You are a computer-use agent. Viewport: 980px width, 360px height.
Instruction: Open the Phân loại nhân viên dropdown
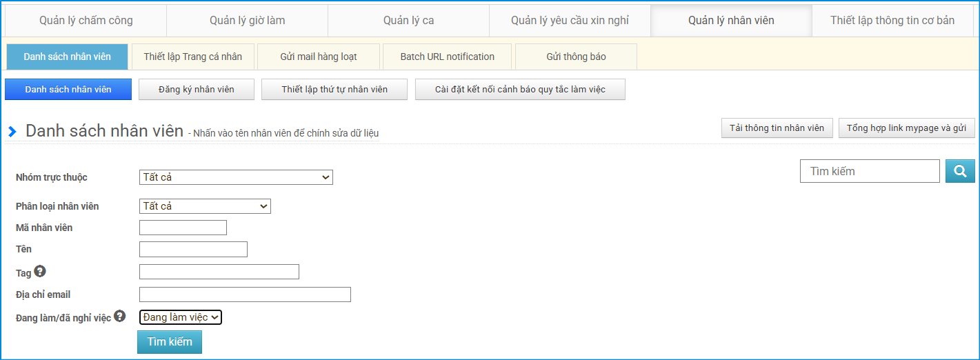[205, 206]
